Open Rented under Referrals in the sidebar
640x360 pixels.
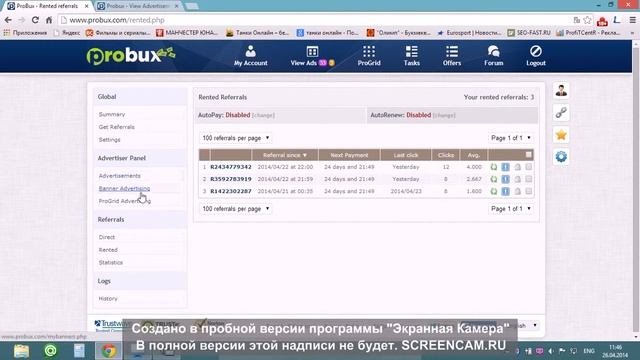(108, 250)
